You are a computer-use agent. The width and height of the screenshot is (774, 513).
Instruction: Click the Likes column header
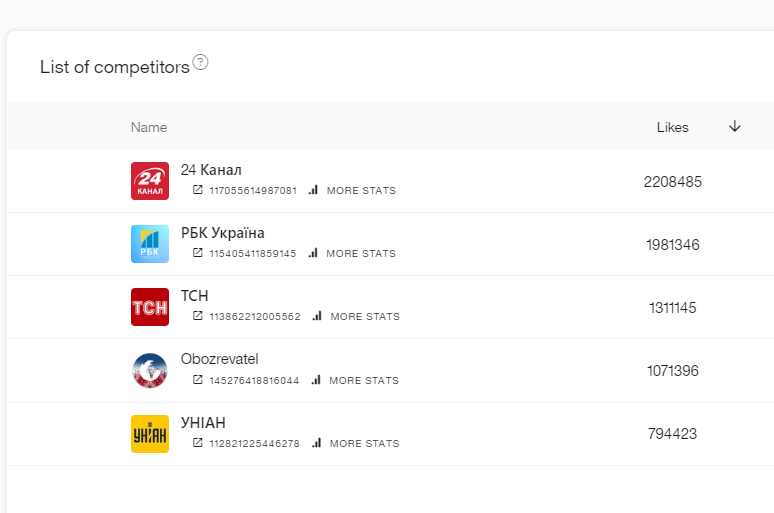(672, 128)
